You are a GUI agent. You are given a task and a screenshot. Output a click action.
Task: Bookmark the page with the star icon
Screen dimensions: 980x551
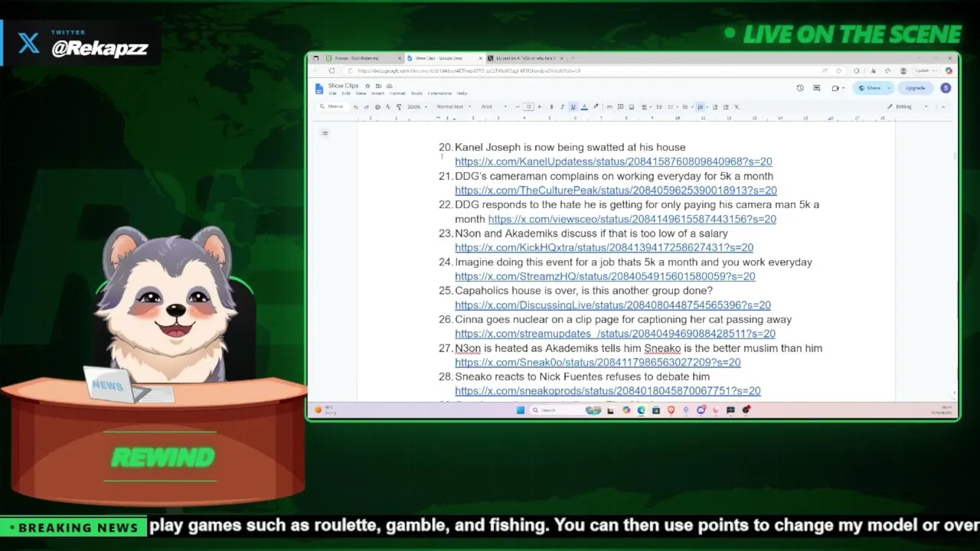point(838,71)
